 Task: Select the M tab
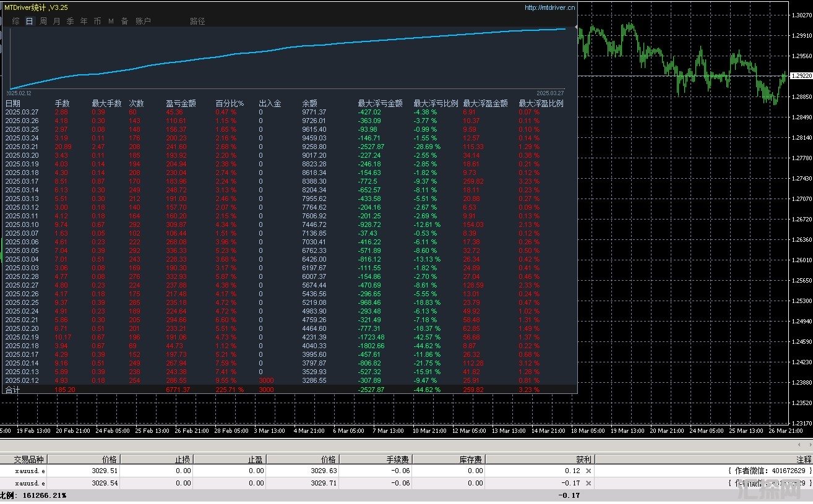(111, 21)
